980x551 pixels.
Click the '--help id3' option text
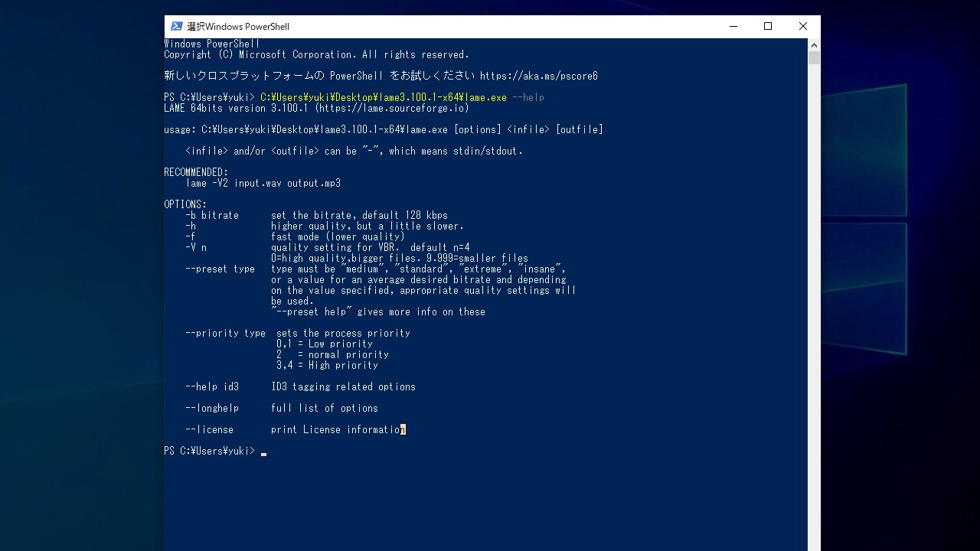[x=212, y=386]
